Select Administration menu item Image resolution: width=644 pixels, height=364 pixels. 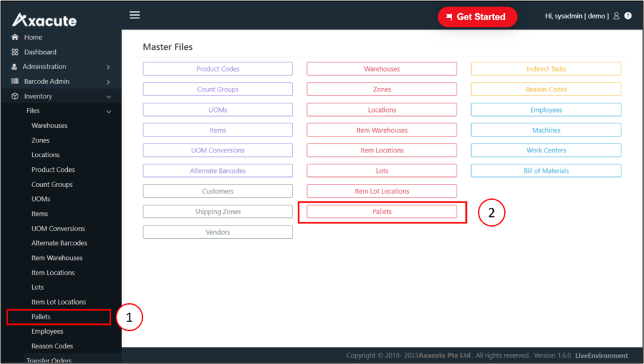point(45,66)
